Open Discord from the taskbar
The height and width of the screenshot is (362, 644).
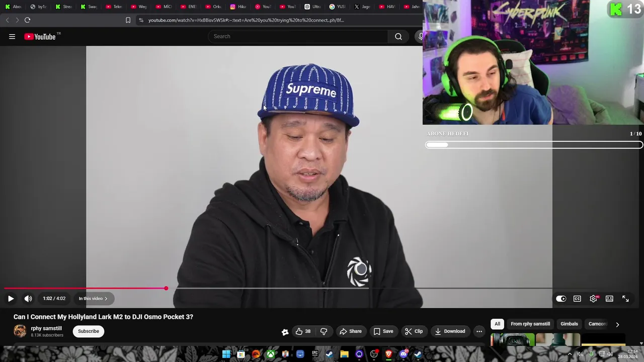click(x=403, y=354)
